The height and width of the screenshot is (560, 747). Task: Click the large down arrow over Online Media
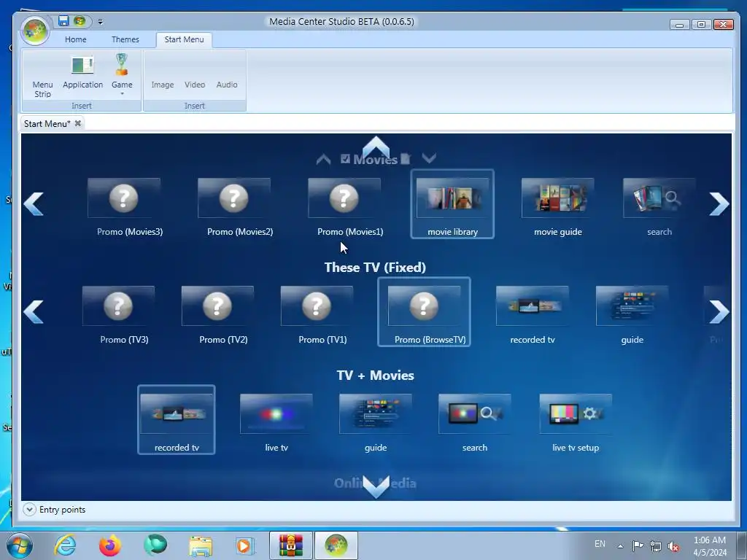coord(376,486)
